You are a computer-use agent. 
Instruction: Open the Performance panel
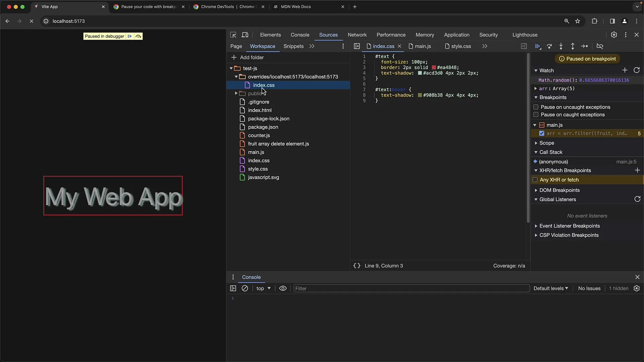click(391, 35)
